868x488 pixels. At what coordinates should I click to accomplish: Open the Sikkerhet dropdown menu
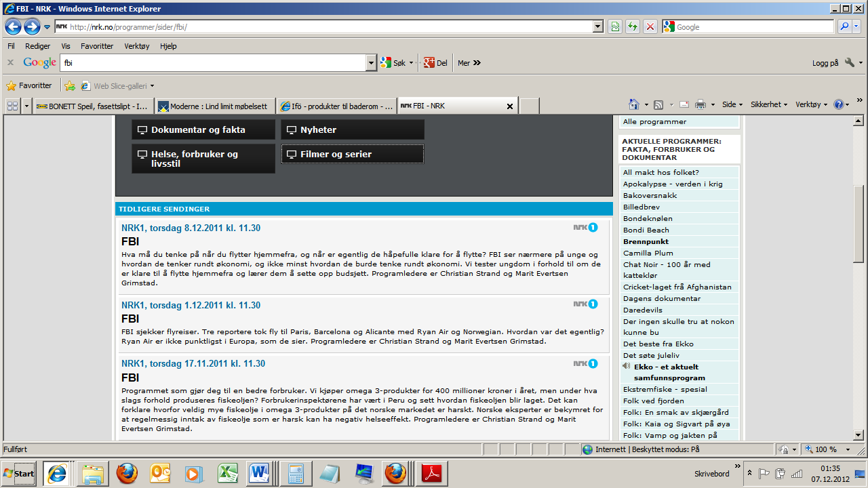(x=768, y=104)
